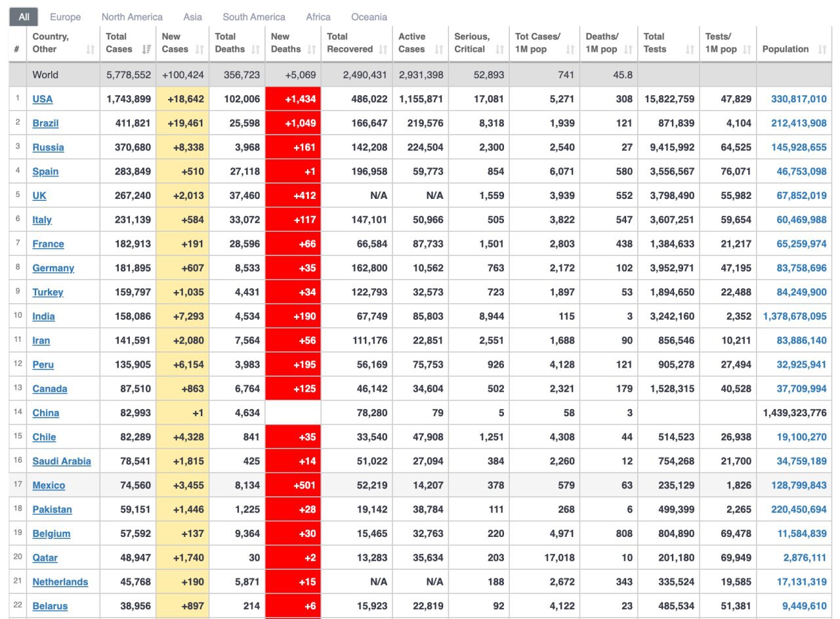Follow the UK link
Screen dimensions: 840x619
click(39, 196)
